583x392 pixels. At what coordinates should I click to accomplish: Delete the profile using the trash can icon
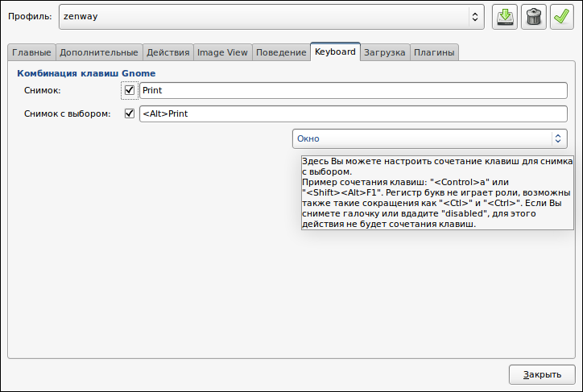coord(534,17)
